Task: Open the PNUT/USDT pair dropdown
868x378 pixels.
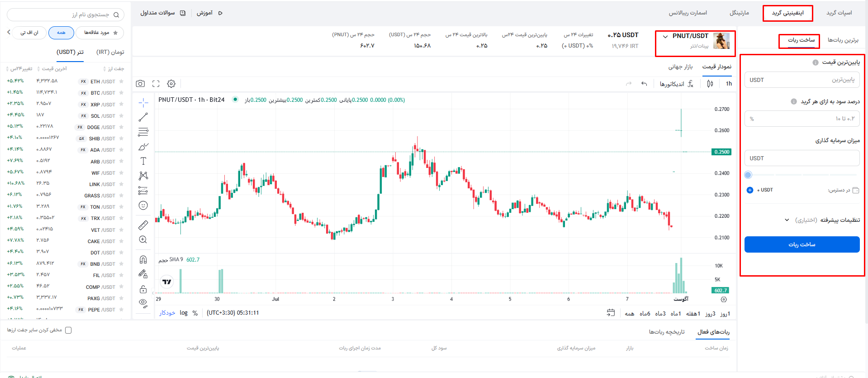Action: pyautogui.click(x=665, y=37)
